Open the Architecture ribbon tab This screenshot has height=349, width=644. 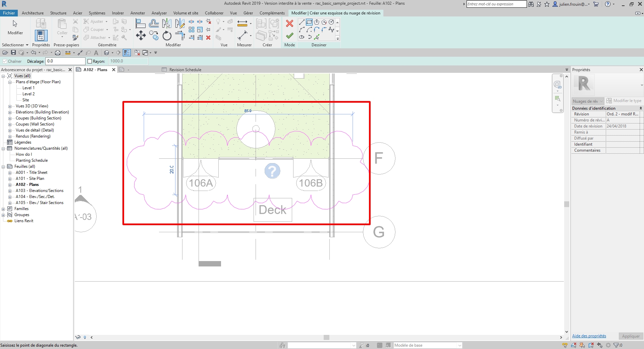[33, 13]
